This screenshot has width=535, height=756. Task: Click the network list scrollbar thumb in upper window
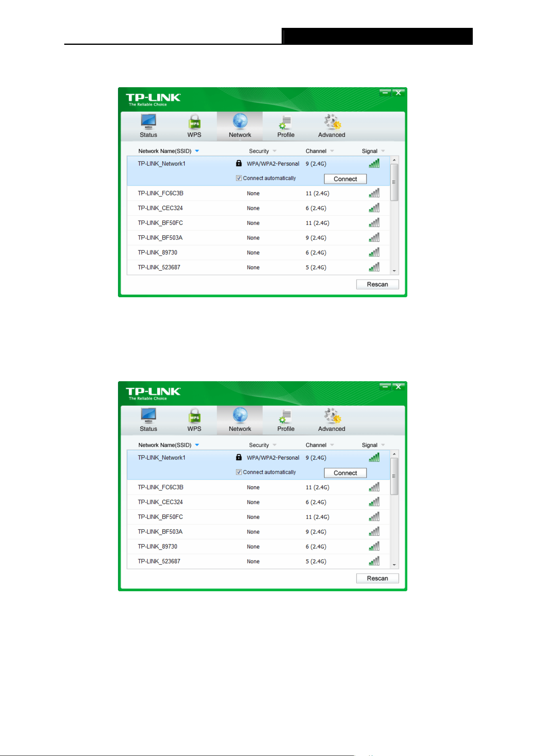tap(394, 182)
